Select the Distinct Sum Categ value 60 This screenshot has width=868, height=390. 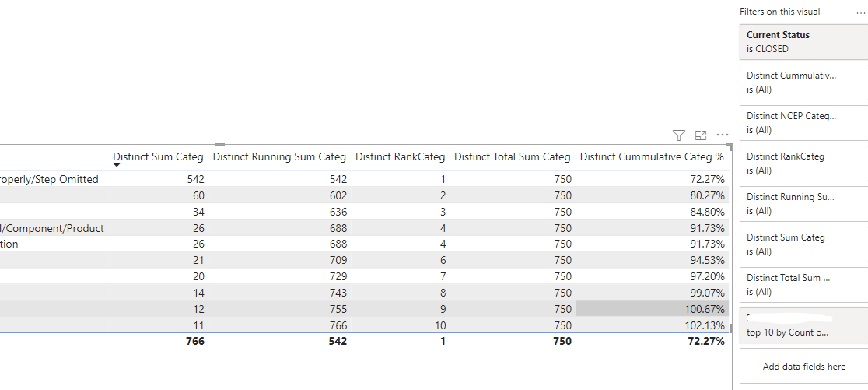[198, 195]
